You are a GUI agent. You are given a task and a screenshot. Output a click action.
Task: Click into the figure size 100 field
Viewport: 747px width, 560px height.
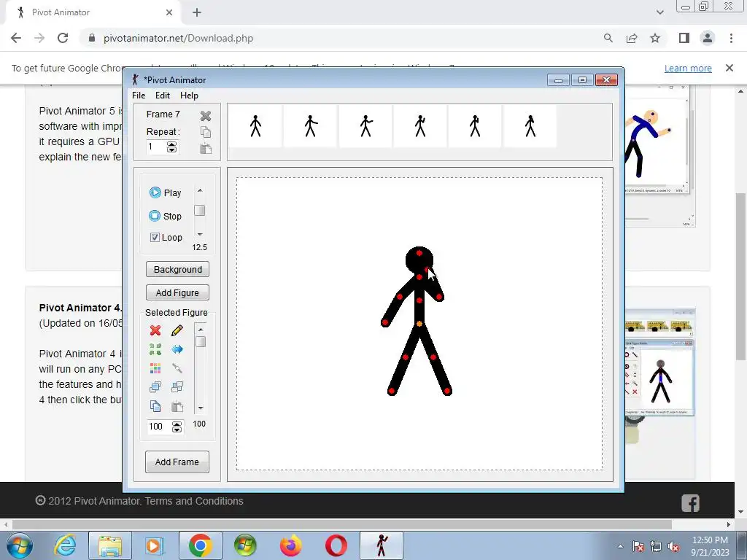point(159,427)
